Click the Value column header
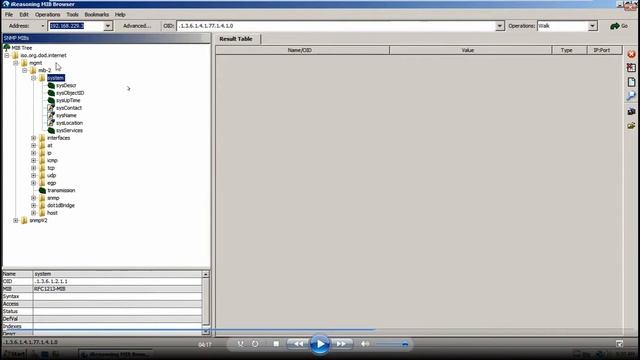Viewport: 640px width, 360px height. tap(470, 50)
